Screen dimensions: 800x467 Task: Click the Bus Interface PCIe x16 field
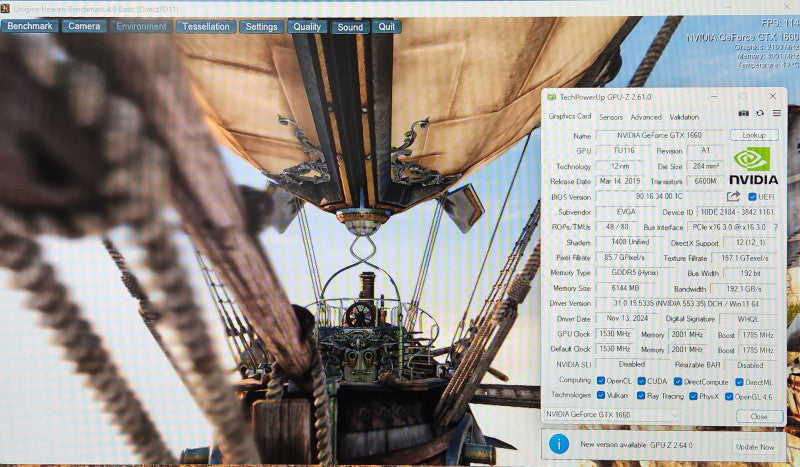[x=728, y=227]
